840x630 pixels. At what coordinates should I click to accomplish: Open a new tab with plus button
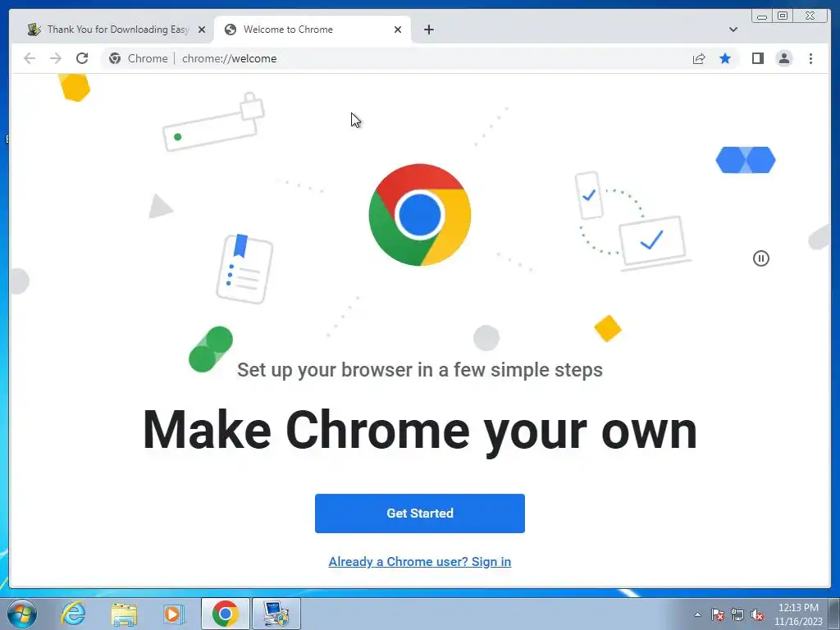click(428, 30)
